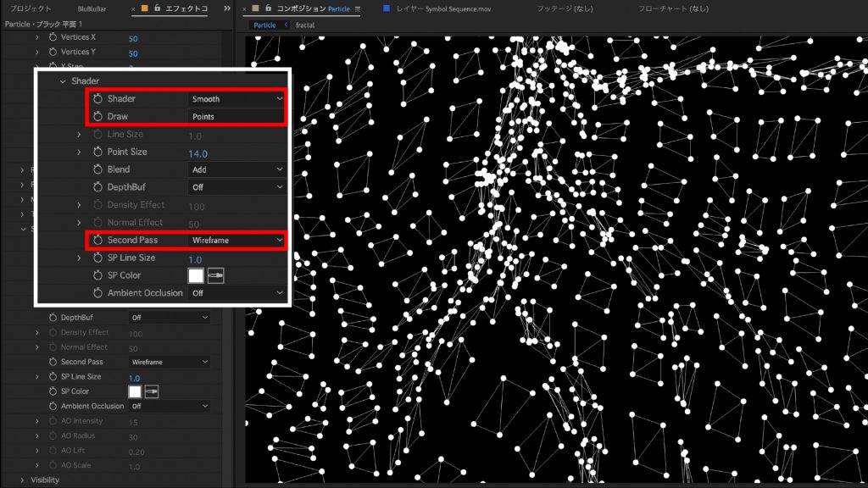
Task: Click the Vertices Y stopwatch icon
Action: pyautogui.click(x=53, y=53)
